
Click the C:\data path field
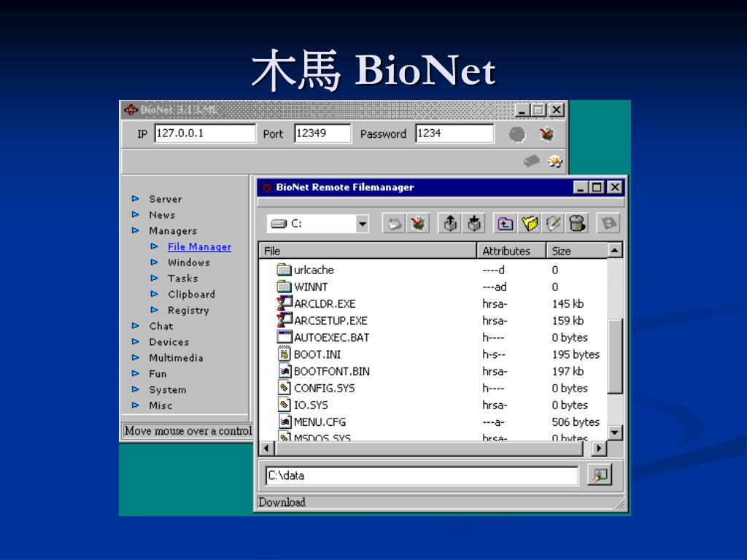(x=422, y=475)
